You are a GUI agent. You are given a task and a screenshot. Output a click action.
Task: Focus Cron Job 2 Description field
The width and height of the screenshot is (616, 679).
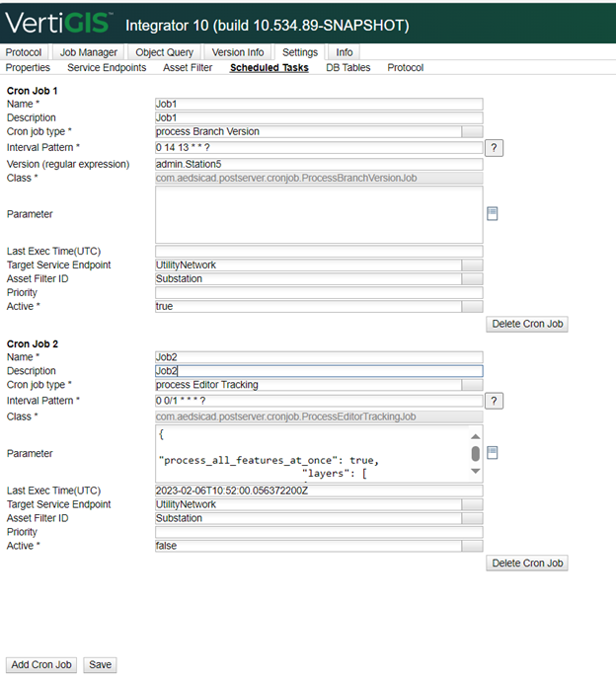[x=319, y=371]
